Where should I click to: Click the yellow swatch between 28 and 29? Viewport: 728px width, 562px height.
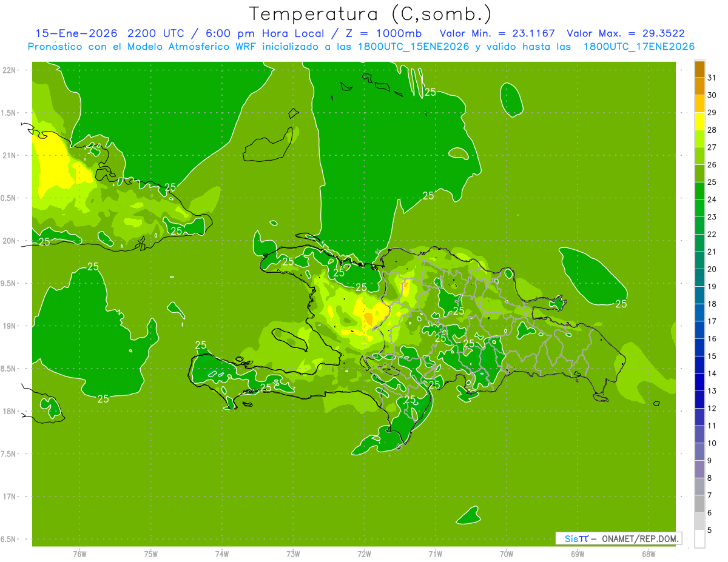coord(699,121)
